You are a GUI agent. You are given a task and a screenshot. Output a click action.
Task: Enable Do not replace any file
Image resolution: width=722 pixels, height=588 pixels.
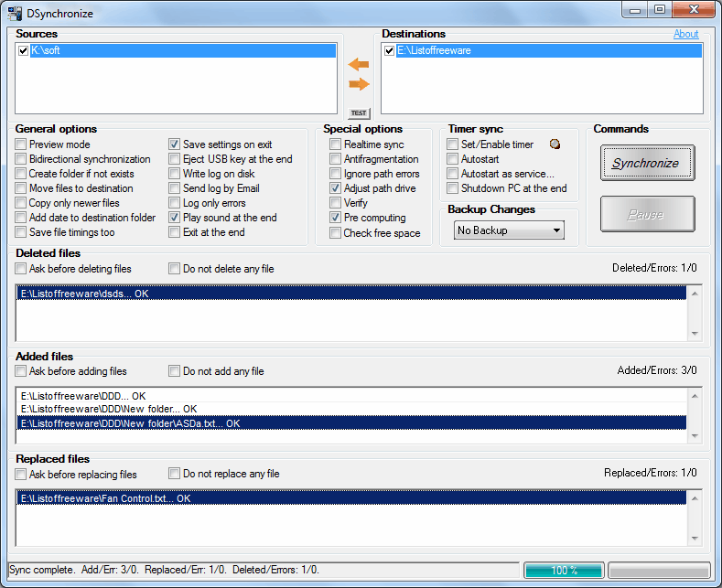tap(174, 474)
